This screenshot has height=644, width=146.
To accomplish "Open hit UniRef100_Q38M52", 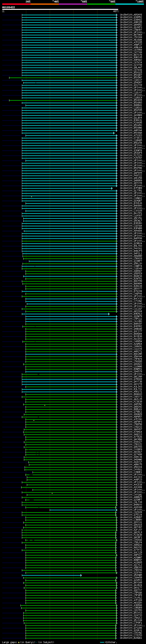I will pos(131,17).
